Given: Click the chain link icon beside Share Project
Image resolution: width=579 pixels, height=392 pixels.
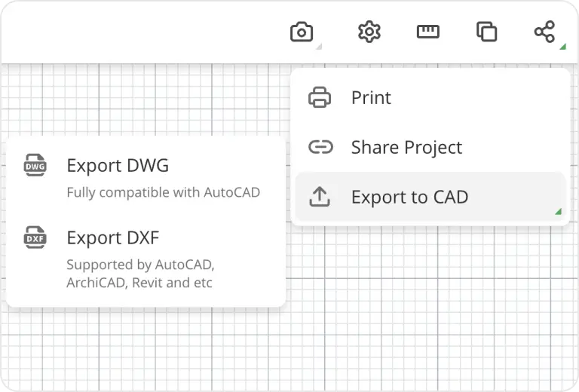Looking at the screenshot, I should pos(320,147).
